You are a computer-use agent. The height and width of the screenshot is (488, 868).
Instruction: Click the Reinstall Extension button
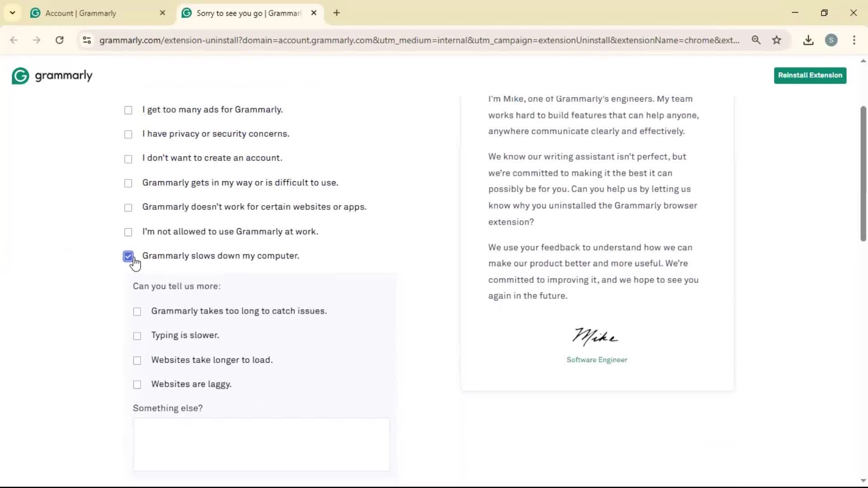click(810, 75)
